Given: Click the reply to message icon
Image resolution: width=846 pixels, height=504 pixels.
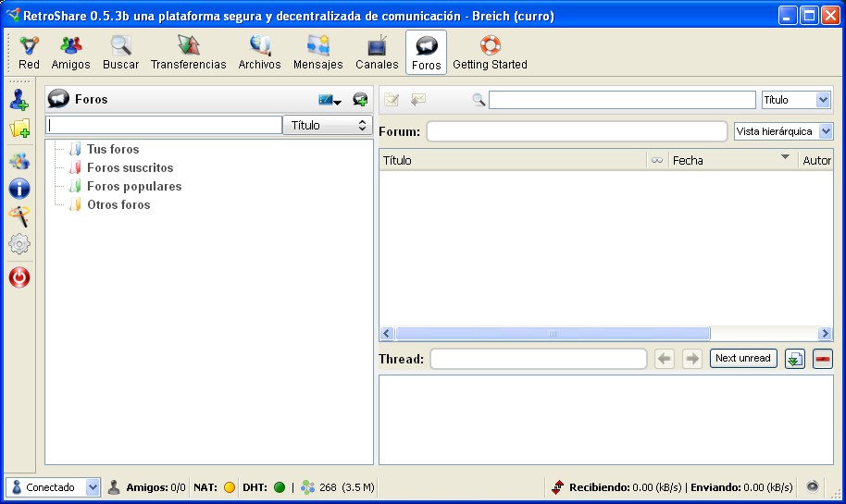Looking at the screenshot, I should [418, 100].
